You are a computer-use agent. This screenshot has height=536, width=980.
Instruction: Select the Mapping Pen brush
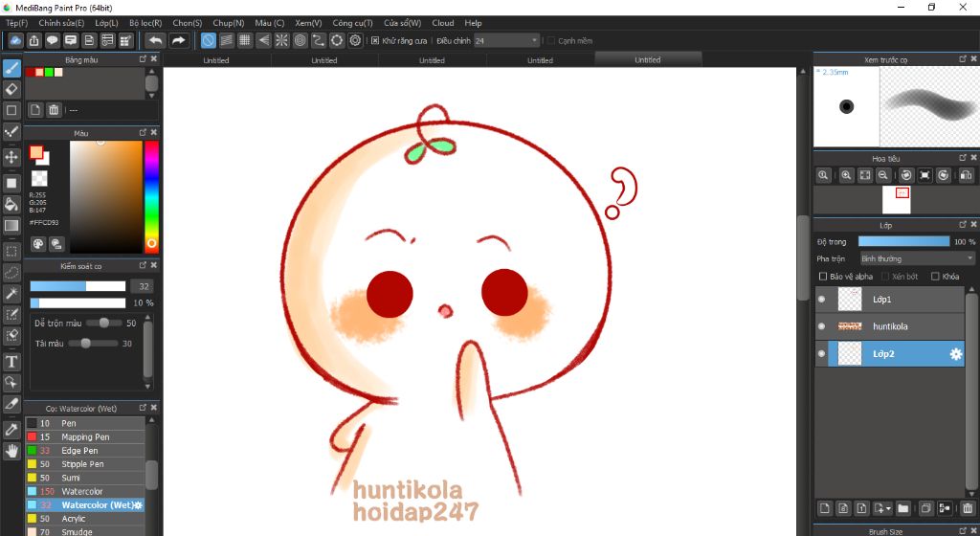tap(85, 436)
